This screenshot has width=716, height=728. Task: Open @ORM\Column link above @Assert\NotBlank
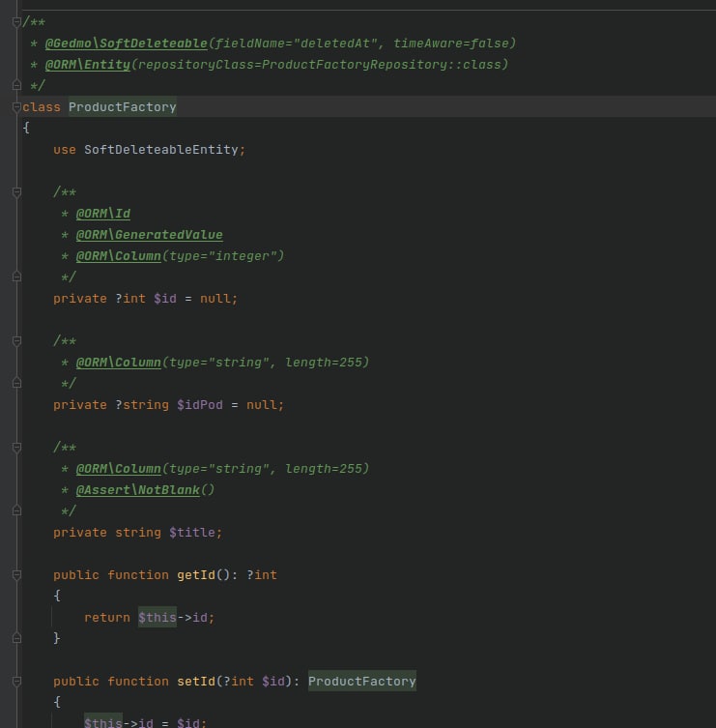[x=118, y=469]
